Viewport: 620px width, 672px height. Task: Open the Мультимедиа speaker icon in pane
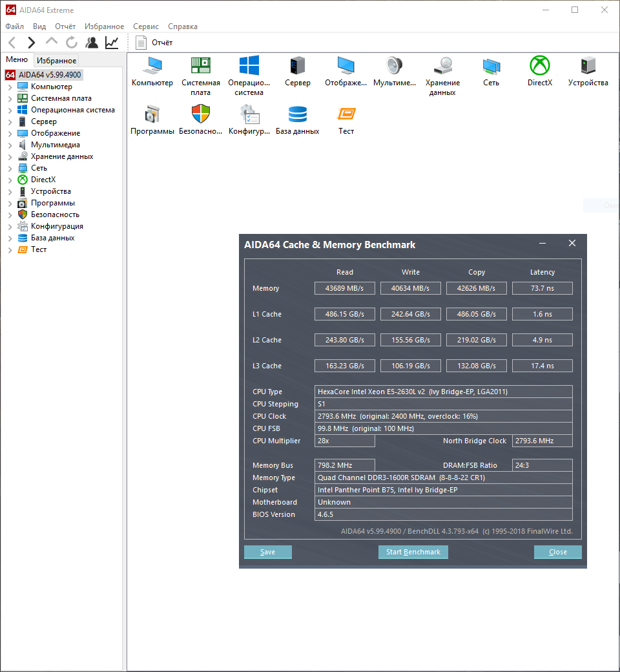pyautogui.click(x=394, y=71)
